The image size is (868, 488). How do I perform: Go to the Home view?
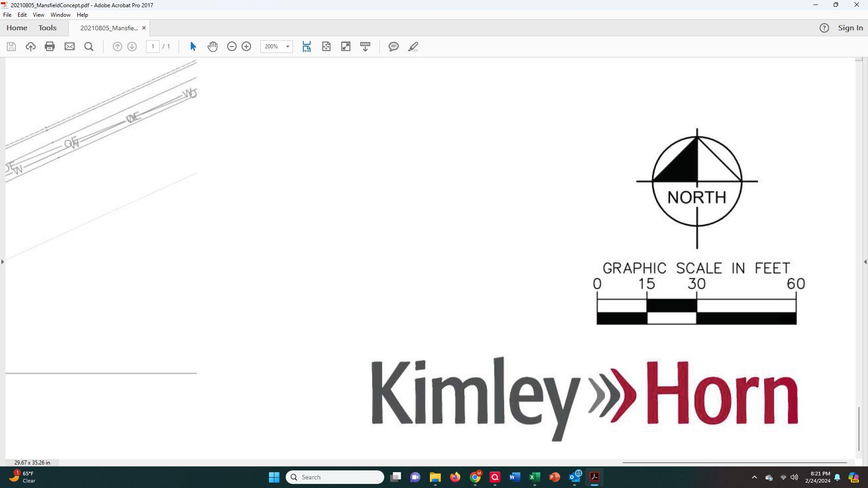click(17, 28)
